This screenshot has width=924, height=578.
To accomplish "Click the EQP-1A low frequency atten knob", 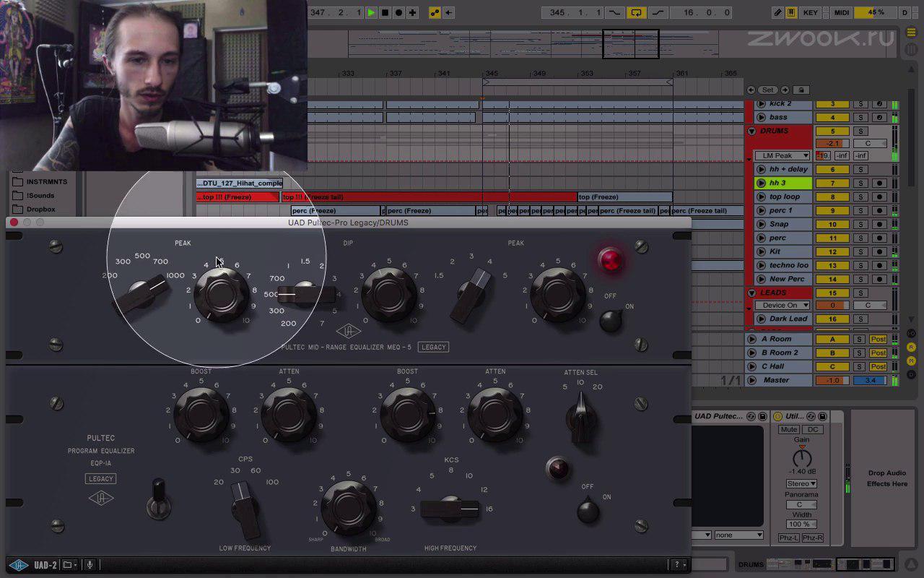I will 289,414.
